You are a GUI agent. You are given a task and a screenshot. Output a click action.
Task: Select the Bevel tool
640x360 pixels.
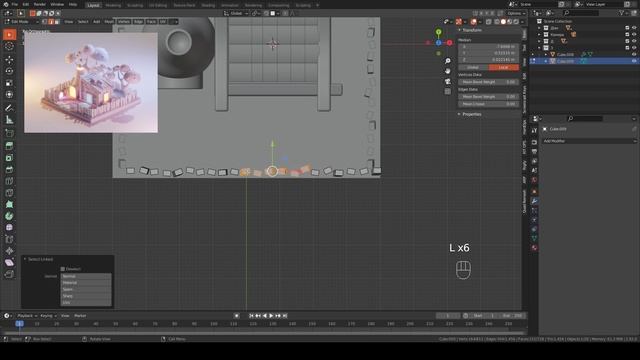pyautogui.click(x=9, y=169)
